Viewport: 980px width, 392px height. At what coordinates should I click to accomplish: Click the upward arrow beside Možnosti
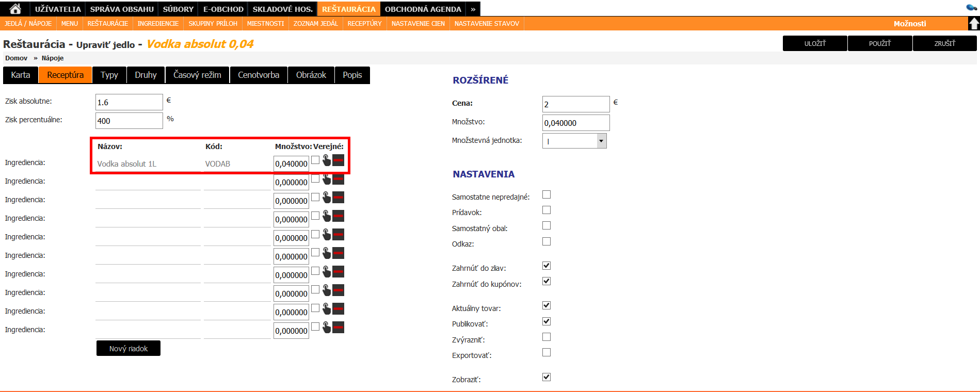coord(974,24)
